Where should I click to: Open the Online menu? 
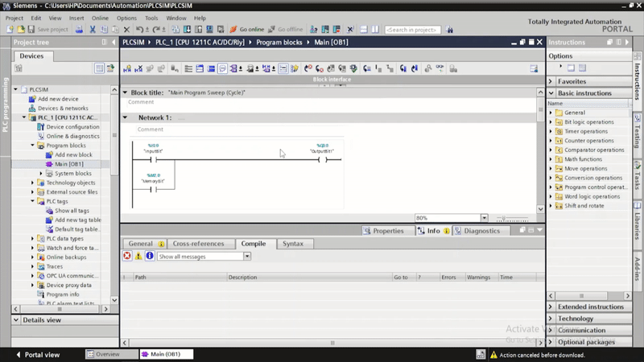(100, 17)
